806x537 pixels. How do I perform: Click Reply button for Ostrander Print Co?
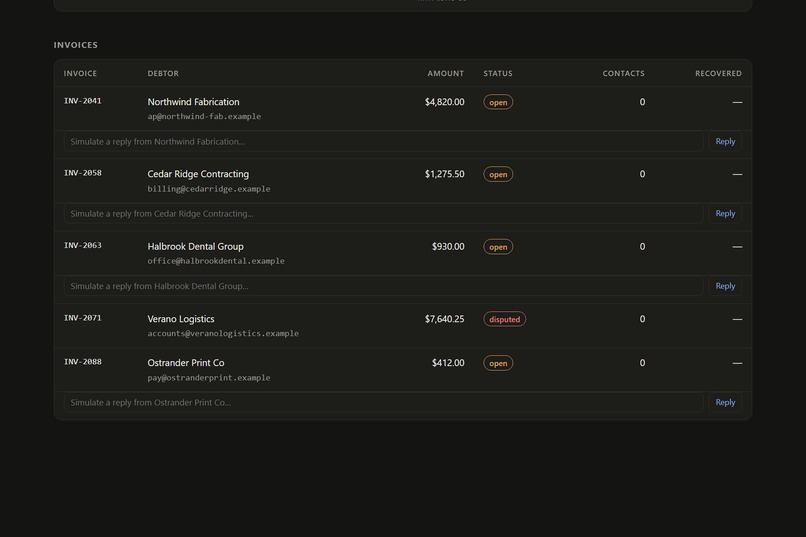725,402
